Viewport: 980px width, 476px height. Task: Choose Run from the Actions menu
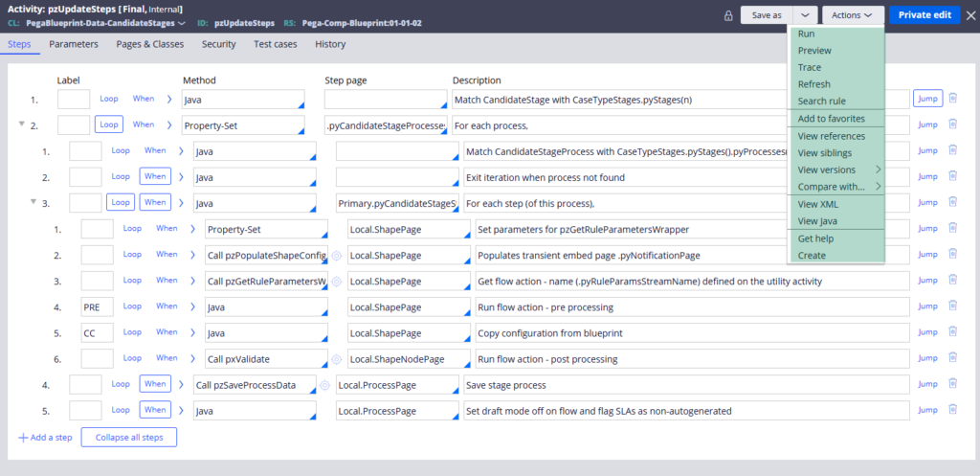(835, 34)
